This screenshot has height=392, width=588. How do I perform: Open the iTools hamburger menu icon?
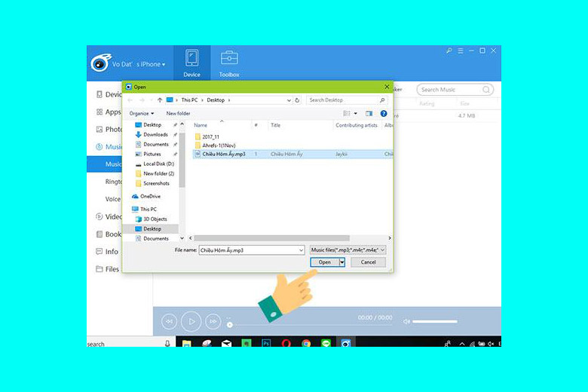click(x=461, y=51)
